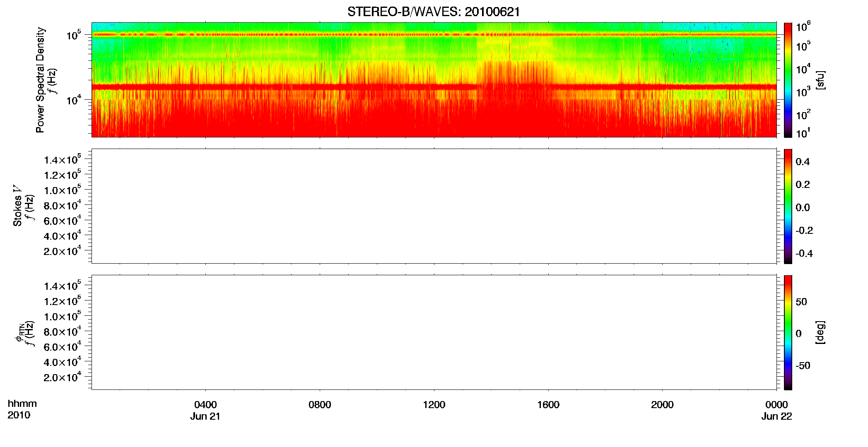Click the STEREO-B/WAVES: 20100621 plot title
Viewport: 868px width, 447px height.
coord(434,12)
